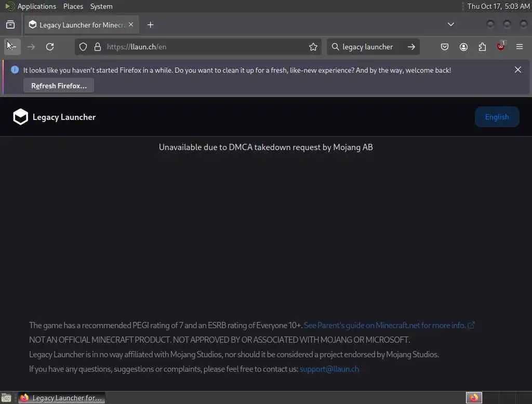Reload the current page
Image resolution: width=532 pixels, height=404 pixels.
(x=50, y=47)
